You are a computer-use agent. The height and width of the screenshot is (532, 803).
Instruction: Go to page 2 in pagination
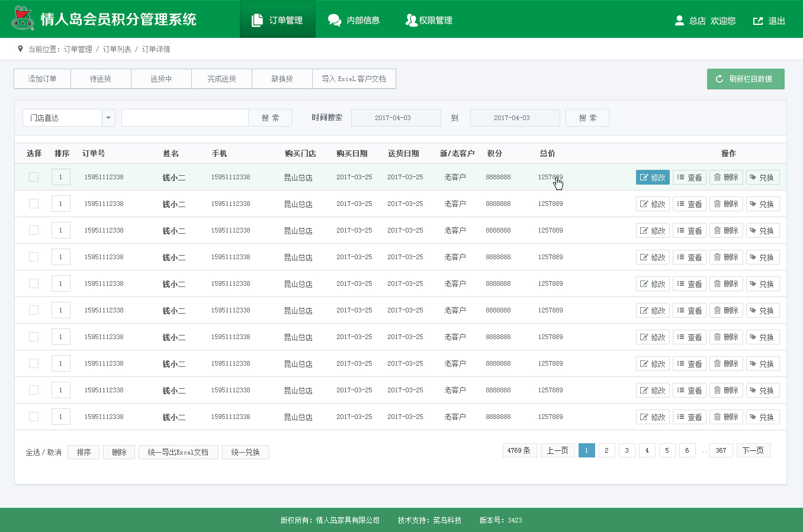tap(606, 450)
